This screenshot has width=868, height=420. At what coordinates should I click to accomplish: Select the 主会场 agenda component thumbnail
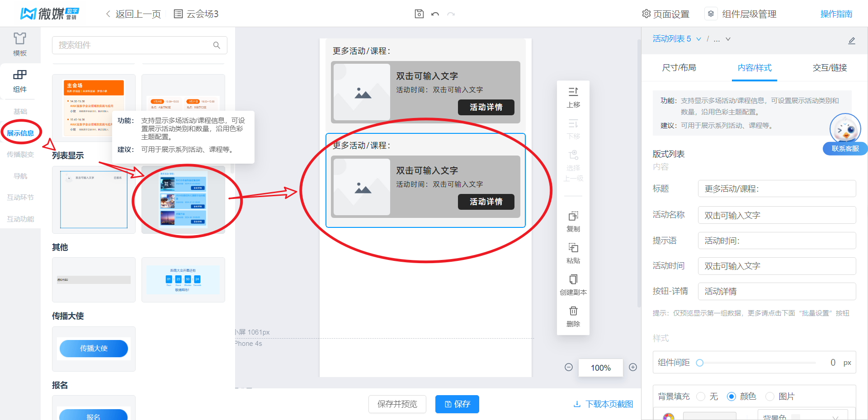pos(94,108)
